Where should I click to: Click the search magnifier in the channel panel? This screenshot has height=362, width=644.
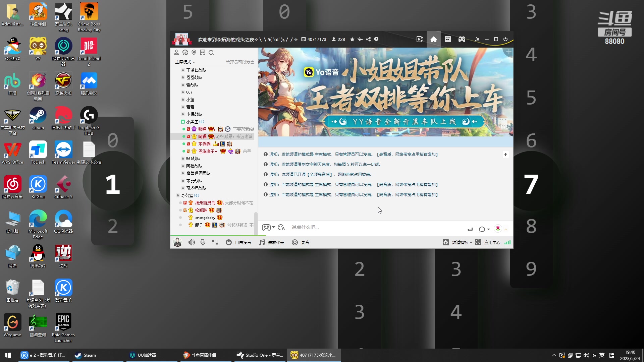[x=211, y=53]
